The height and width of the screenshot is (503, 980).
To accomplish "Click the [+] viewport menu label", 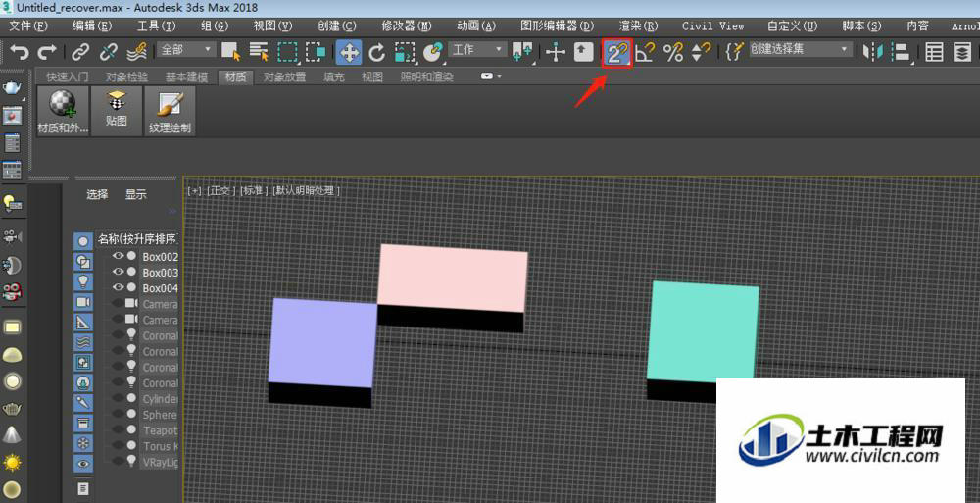I will tap(194, 191).
